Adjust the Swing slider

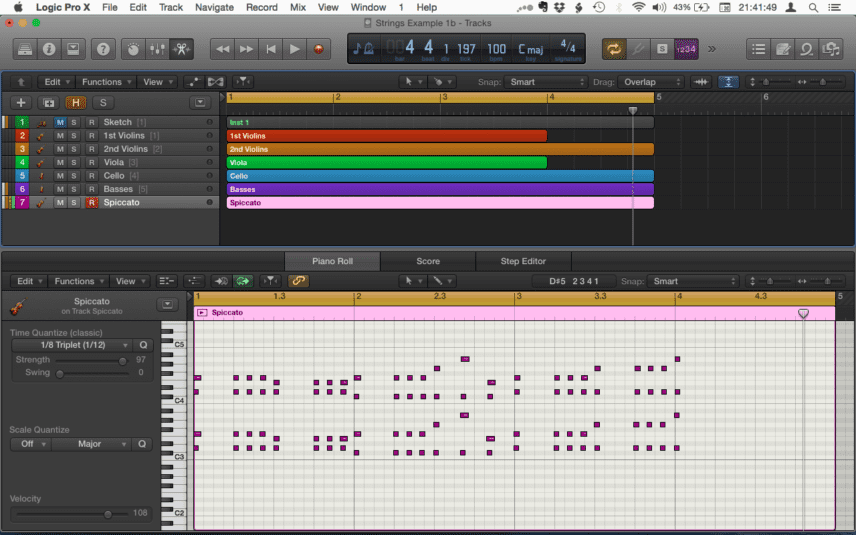point(60,374)
